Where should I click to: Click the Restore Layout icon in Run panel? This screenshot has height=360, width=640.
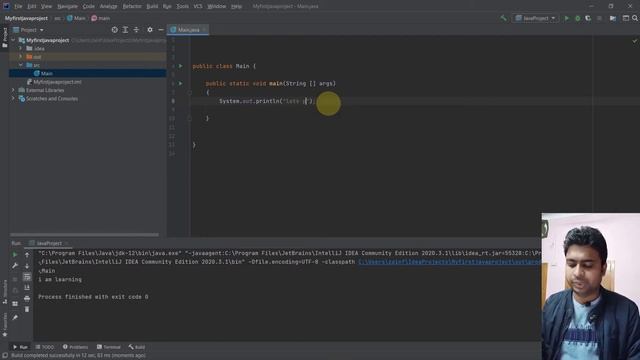pyautogui.click(x=15, y=304)
